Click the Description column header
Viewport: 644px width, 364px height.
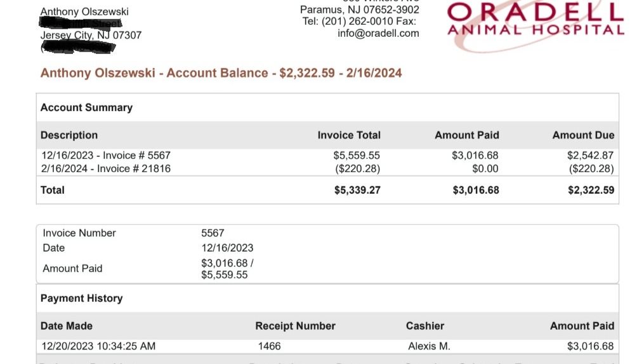tap(69, 135)
